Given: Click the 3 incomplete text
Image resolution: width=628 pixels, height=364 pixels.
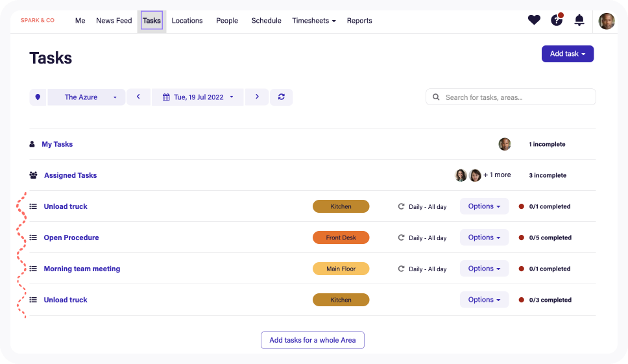Looking at the screenshot, I should coord(548,175).
